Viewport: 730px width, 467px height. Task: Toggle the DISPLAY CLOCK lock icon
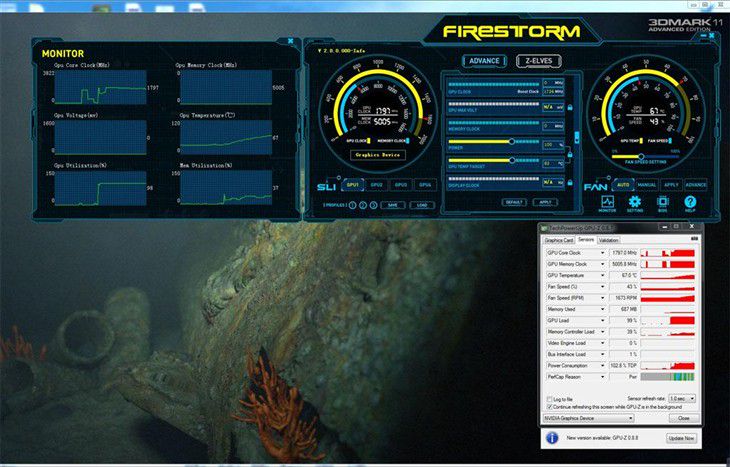point(570,182)
